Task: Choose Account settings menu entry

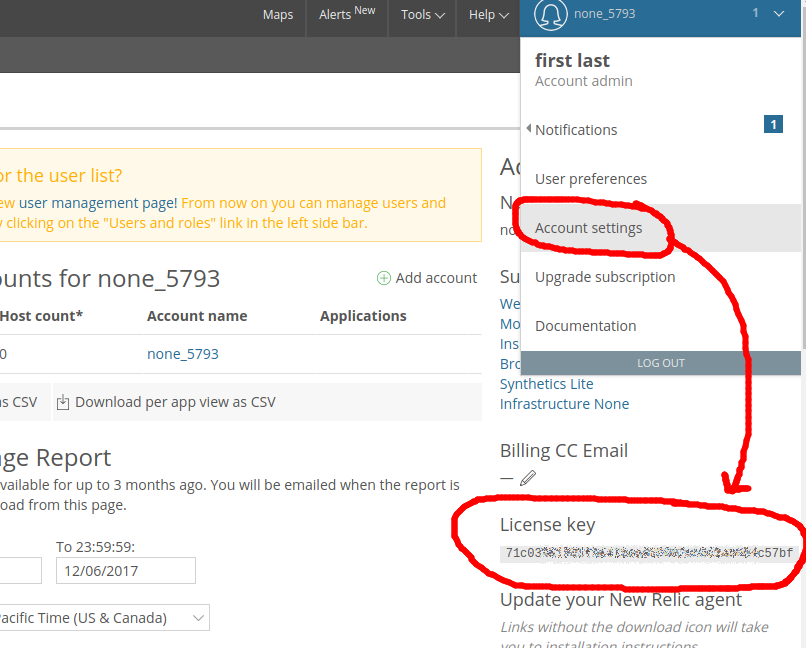Action: point(661,228)
